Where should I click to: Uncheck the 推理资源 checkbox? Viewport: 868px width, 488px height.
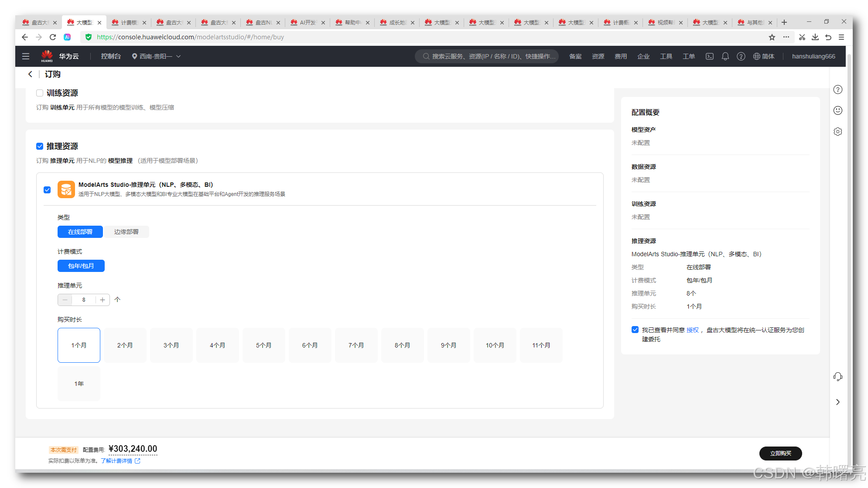coord(40,146)
